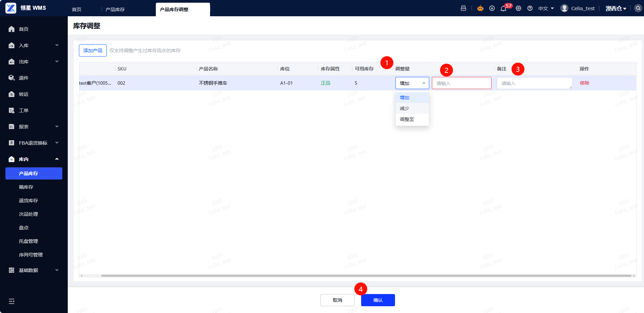This screenshot has height=313, width=644.
Task: Click the test客户(1005... customer cell
Action: [x=95, y=83]
